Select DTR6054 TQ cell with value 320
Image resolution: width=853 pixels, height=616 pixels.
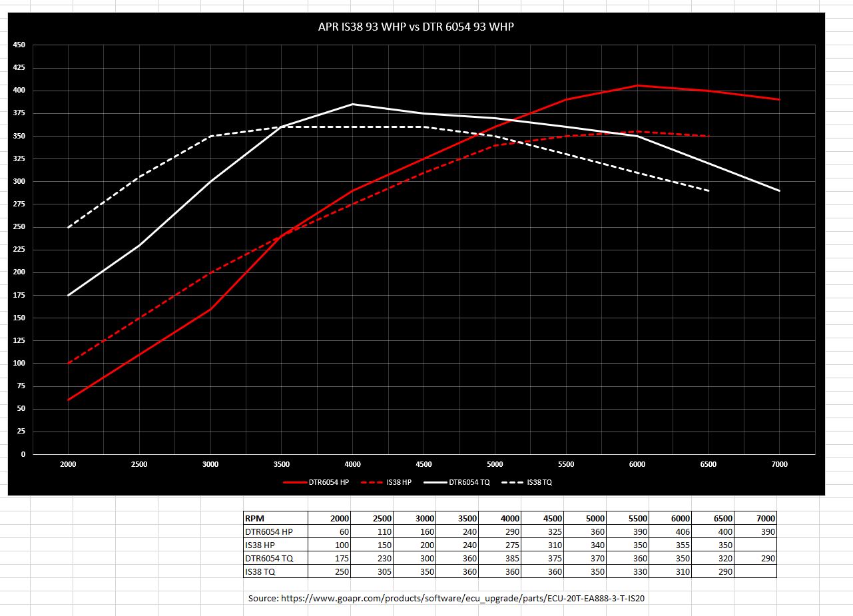pos(713,558)
